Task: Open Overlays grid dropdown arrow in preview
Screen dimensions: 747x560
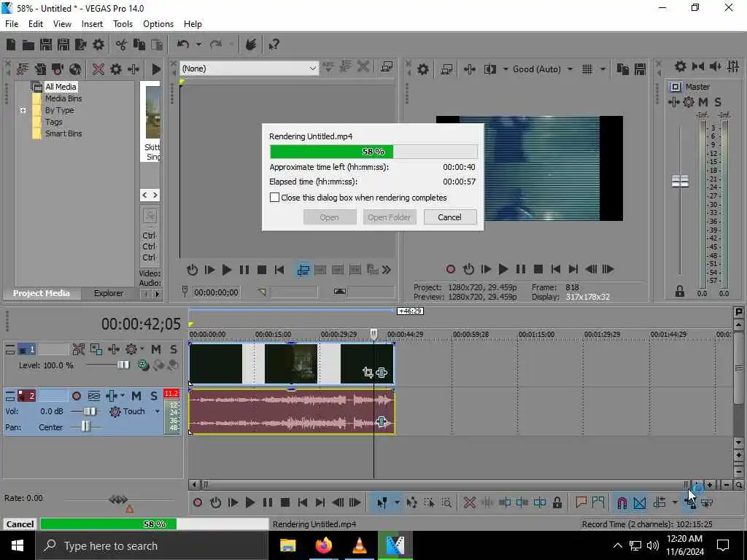Action: tap(603, 69)
